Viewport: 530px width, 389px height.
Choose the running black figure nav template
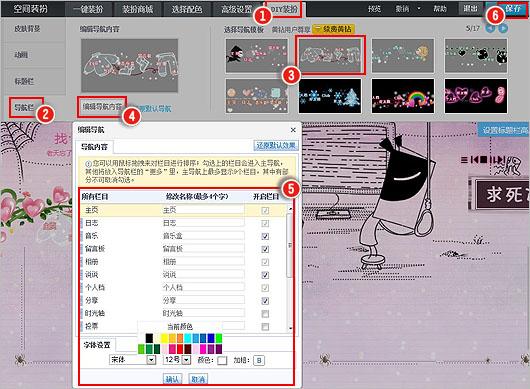(x=257, y=55)
